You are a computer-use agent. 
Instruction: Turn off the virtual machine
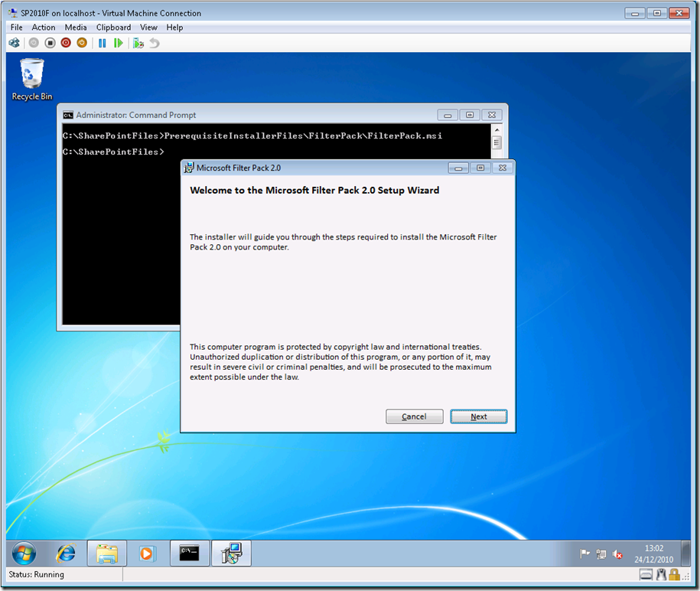click(50, 43)
